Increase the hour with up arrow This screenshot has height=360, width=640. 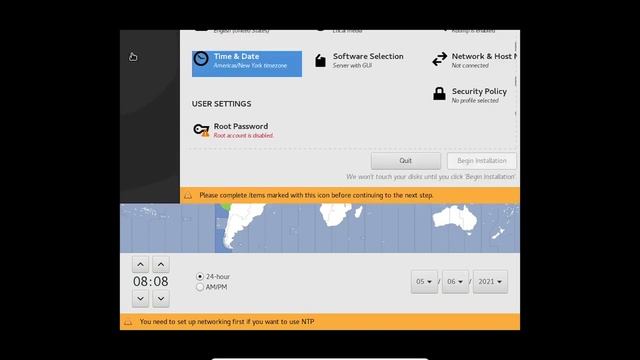(x=140, y=264)
